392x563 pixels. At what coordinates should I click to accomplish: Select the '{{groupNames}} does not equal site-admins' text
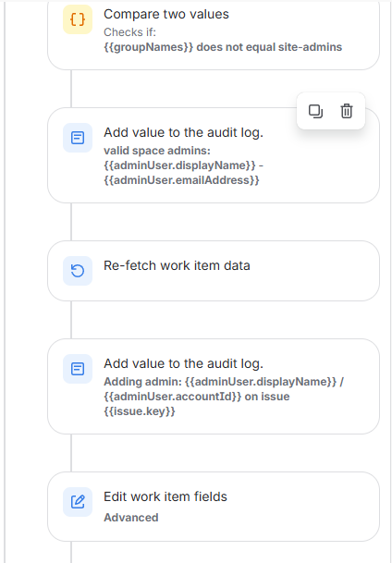pyautogui.click(x=223, y=47)
